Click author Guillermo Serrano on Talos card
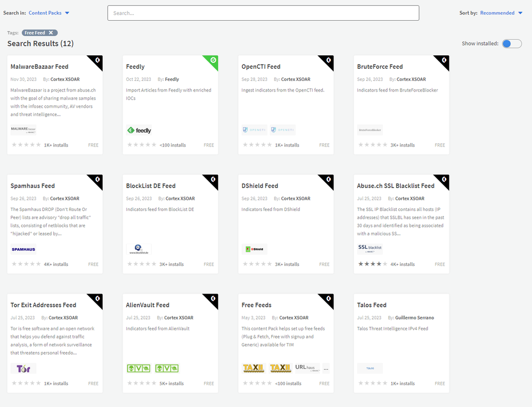 (x=415, y=318)
